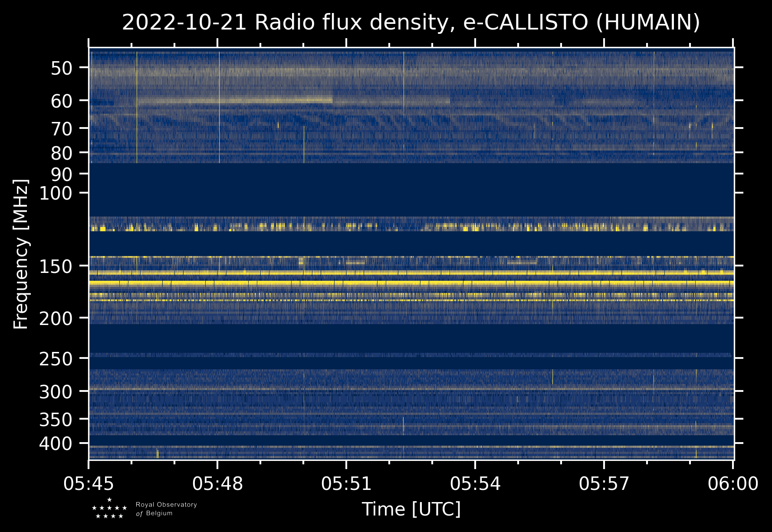Click the Royal Observatory of Belgium star logo

click(109, 509)
